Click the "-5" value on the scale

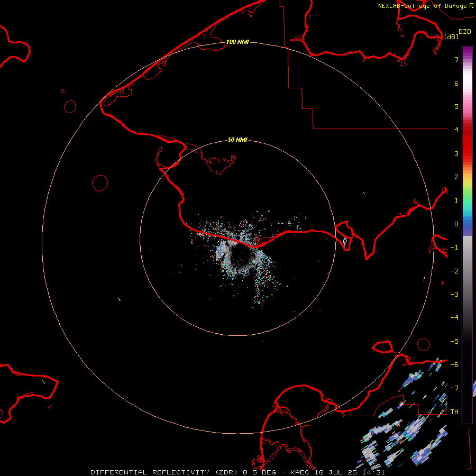(454, 342)
